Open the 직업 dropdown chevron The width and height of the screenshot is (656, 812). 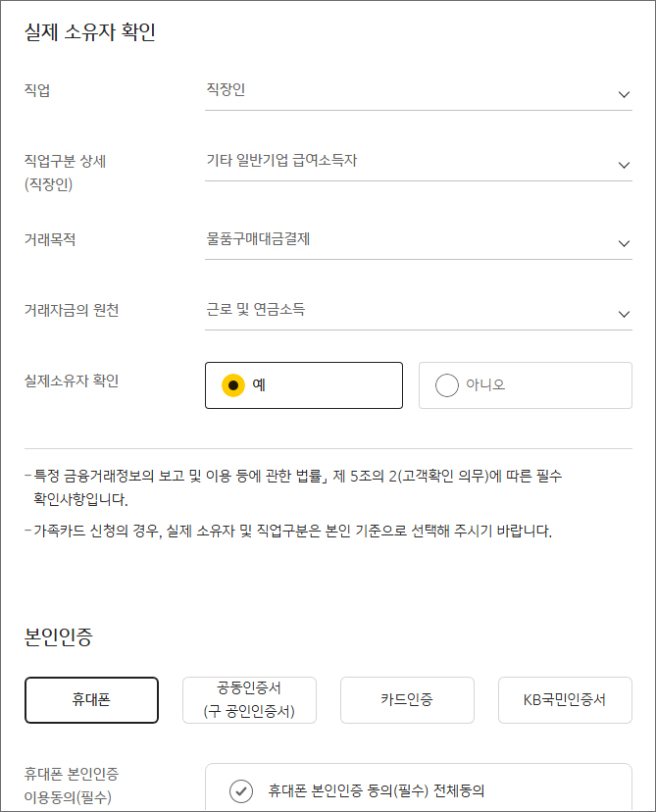coord(624,95)
